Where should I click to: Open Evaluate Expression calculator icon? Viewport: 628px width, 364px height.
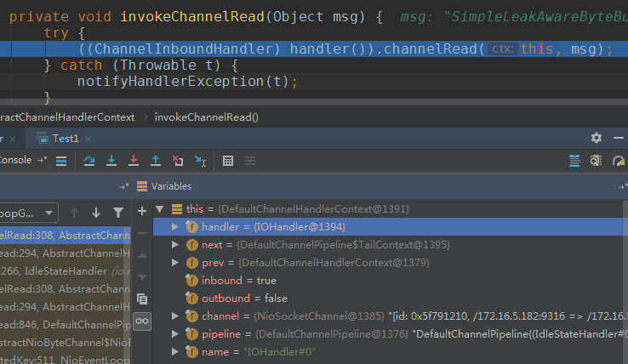228,161
